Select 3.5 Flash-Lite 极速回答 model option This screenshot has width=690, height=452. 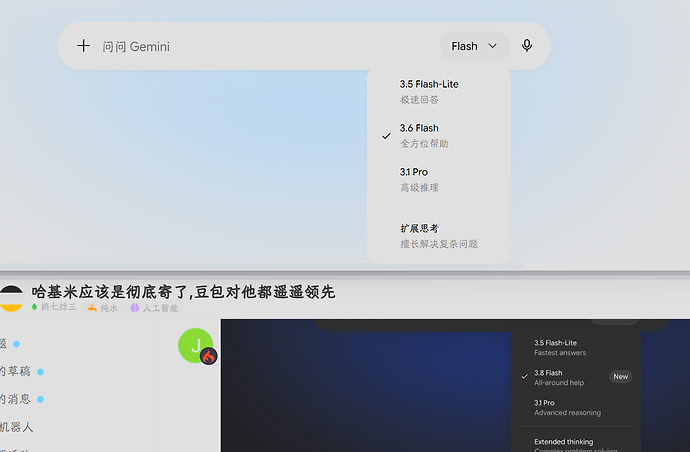[438, 92]
